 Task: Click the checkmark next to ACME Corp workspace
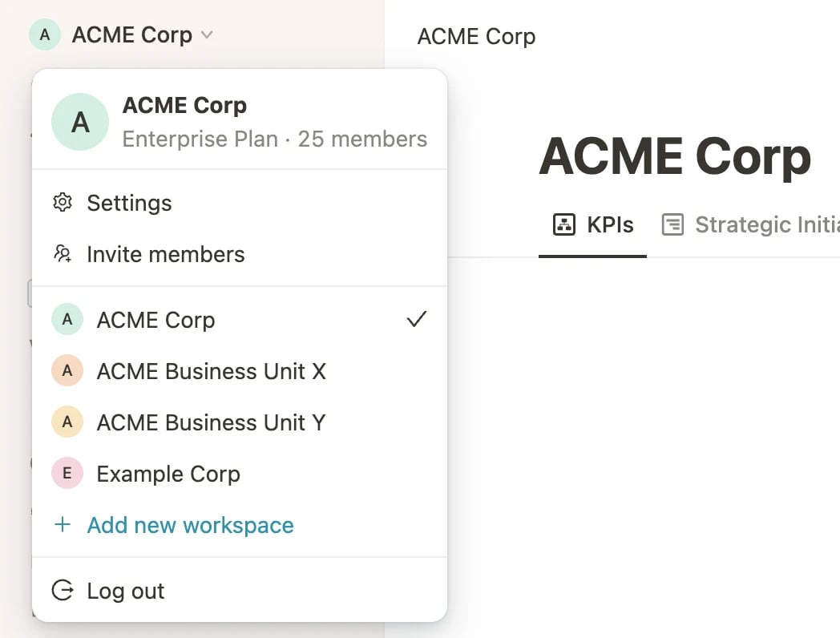tap(416, 319)
